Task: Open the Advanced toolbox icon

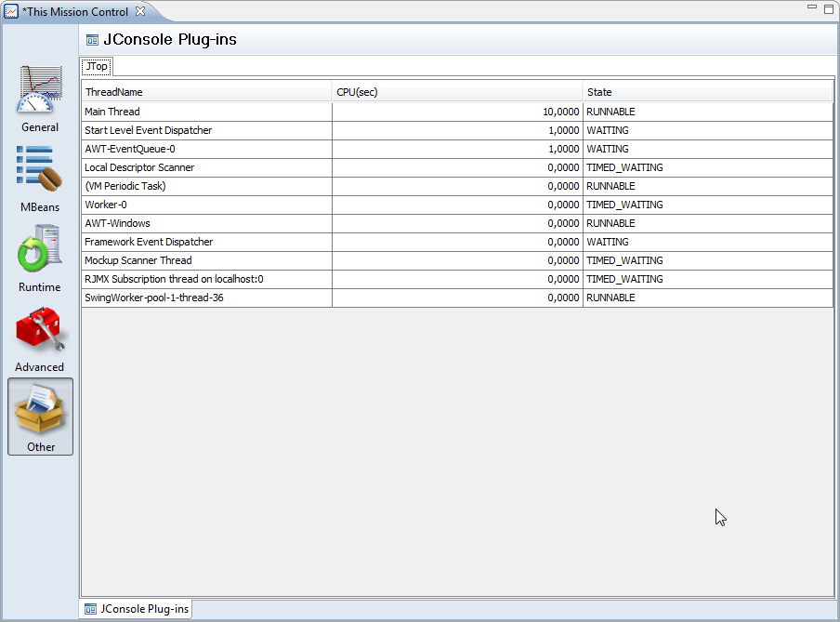Action: tap(40, 329)
